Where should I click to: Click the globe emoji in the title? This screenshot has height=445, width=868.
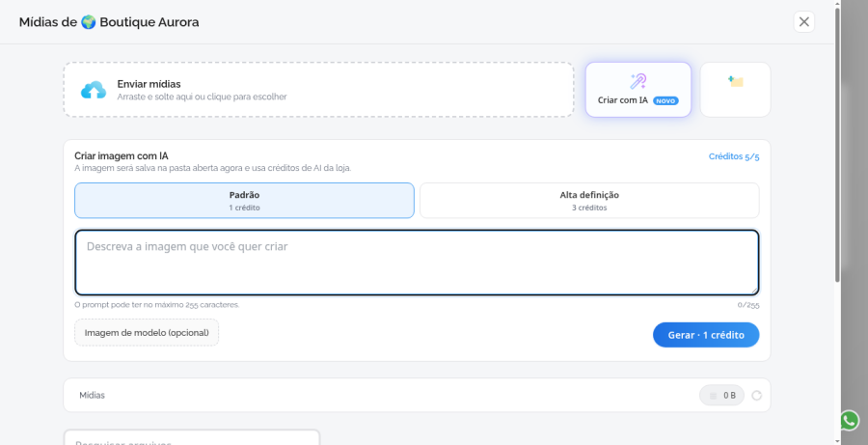point(88,22)
